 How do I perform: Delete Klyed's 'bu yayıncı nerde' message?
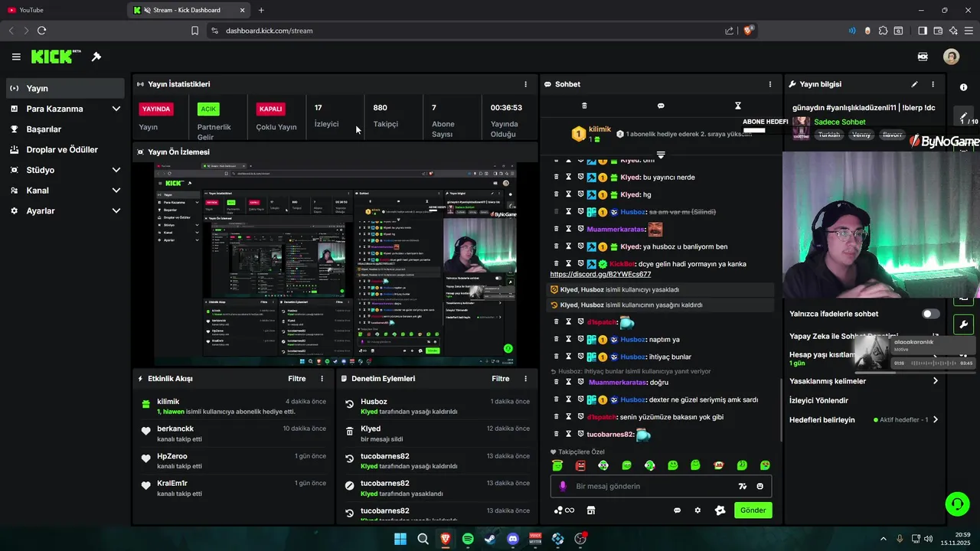click(557, 177)
